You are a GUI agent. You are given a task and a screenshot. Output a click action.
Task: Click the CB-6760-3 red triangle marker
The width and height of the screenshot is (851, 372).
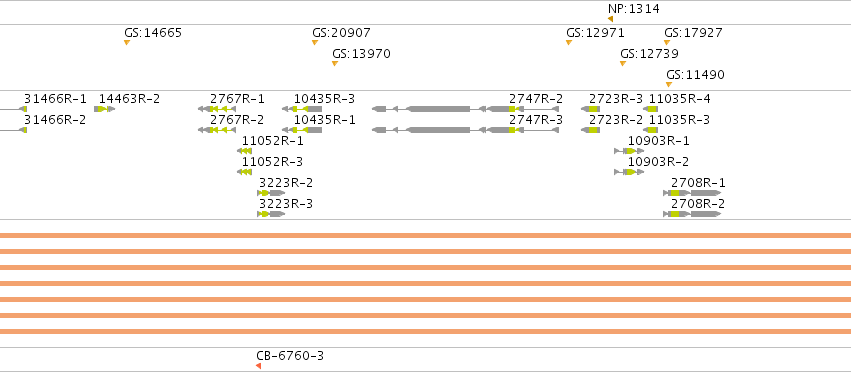(x=258, y=366)
